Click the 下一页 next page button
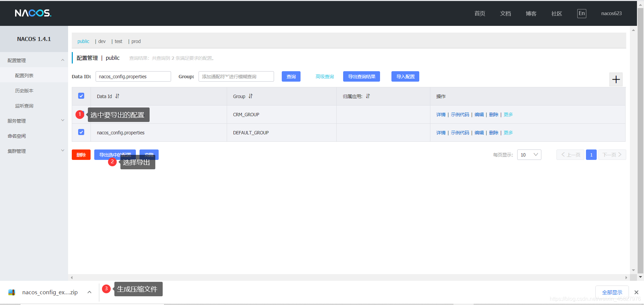Screen dimensions: 644x305 coord(612,155)
